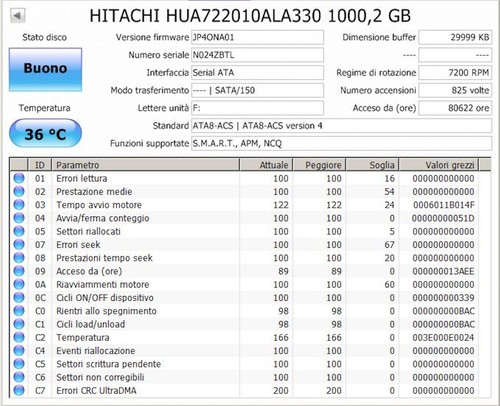The height and width of the screenshot is (406, 500).
Task: Select the ATA8-ACS standard field
Action: click(341, 126)
